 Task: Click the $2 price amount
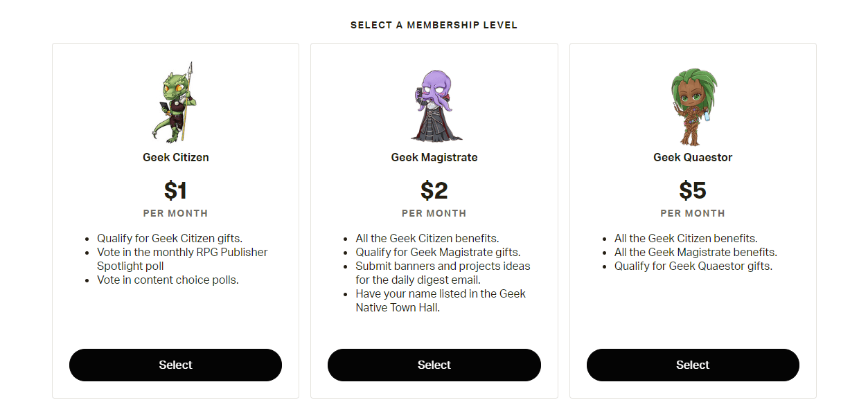[x=434, y=190]
